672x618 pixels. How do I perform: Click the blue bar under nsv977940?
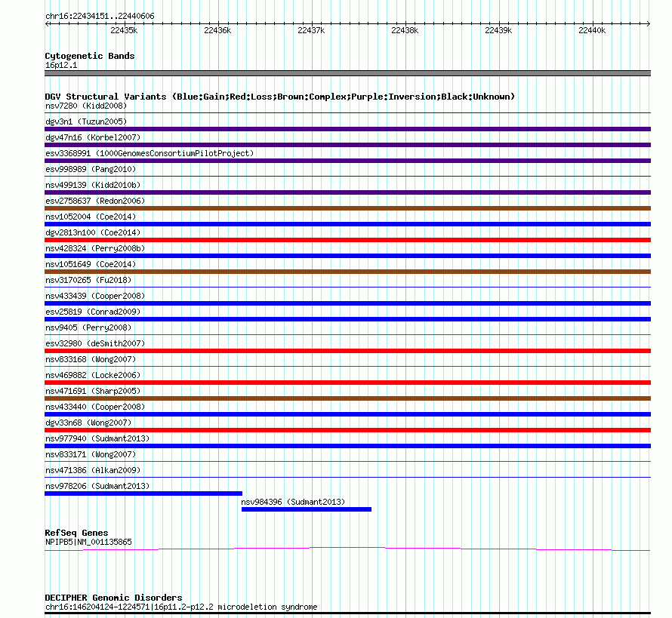click(x=347, y=446)
